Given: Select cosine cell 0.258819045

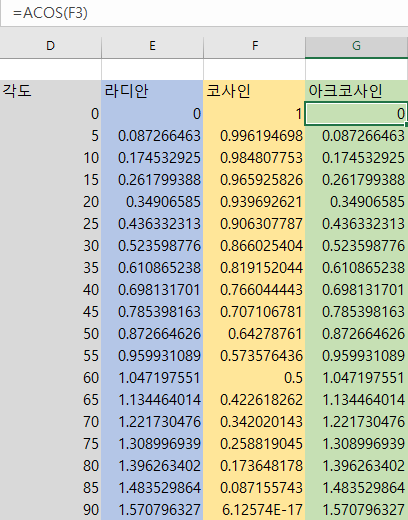Looking at the screenshot, I should (x=254, y=444).
